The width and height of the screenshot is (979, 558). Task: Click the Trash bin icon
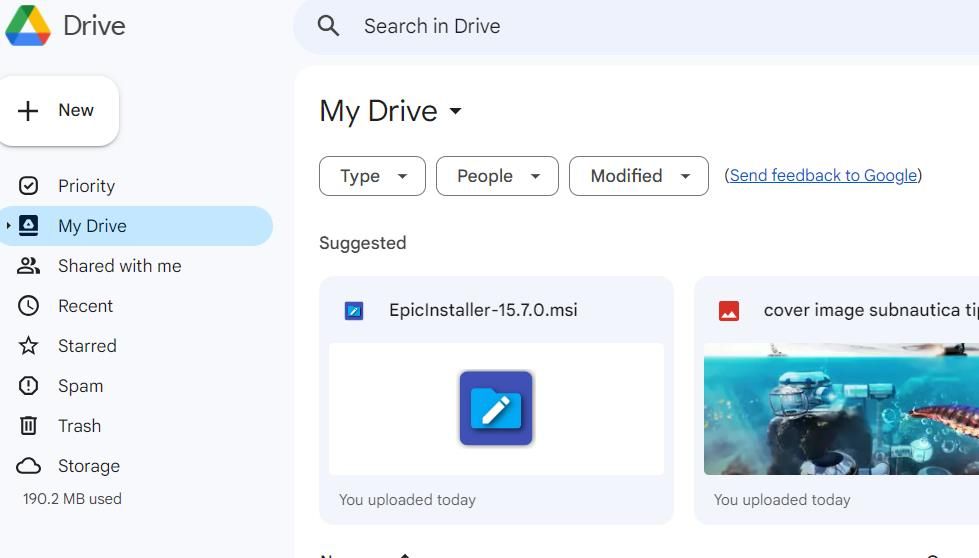tap(29, 426)
